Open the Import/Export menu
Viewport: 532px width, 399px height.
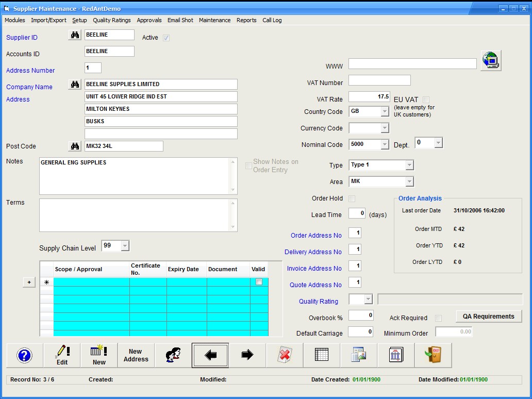pyautogui.click(x=48, y=20)
